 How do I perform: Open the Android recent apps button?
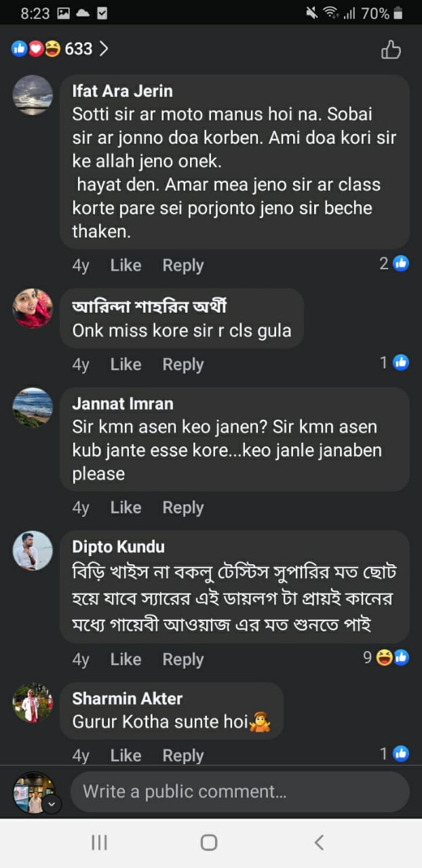pyautogui.click(x=99, y=842)
